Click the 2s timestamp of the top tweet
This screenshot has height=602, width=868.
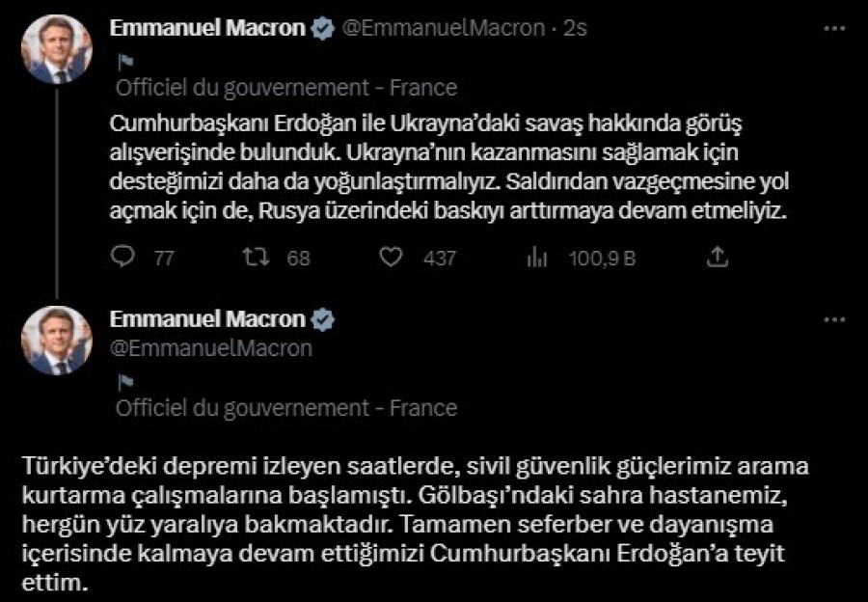(x=576, y=29)
